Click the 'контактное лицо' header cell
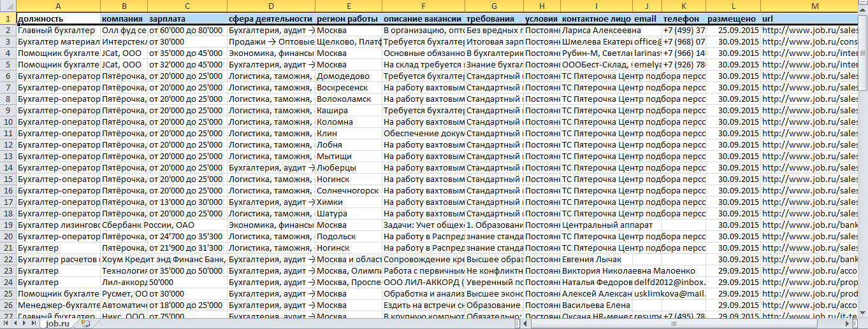 coord(597,18)
